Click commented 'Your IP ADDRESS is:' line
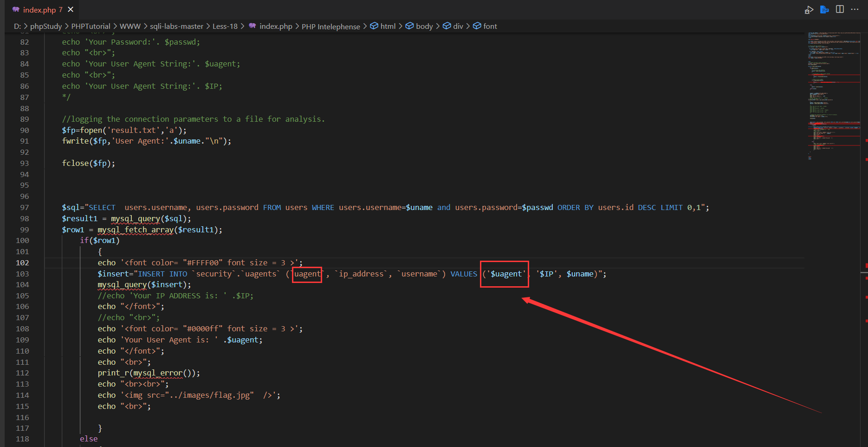868x447 pixels. [175, 296]
